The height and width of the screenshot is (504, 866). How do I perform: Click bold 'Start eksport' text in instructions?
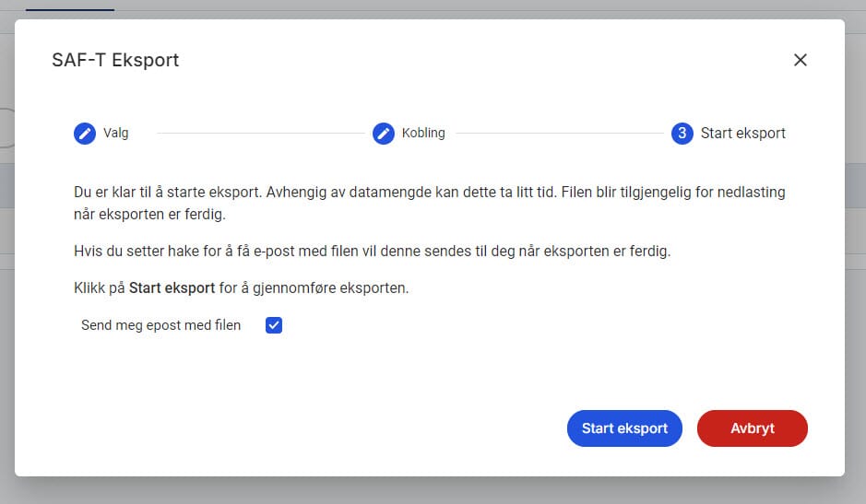pyautogui.click(x=172, y=288)
